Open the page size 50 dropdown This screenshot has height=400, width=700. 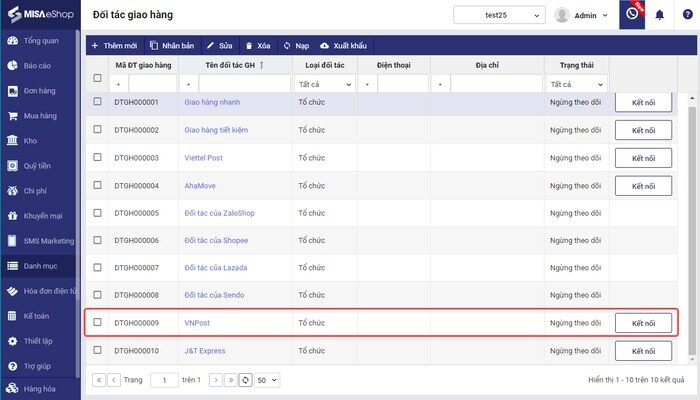[267, 380]
